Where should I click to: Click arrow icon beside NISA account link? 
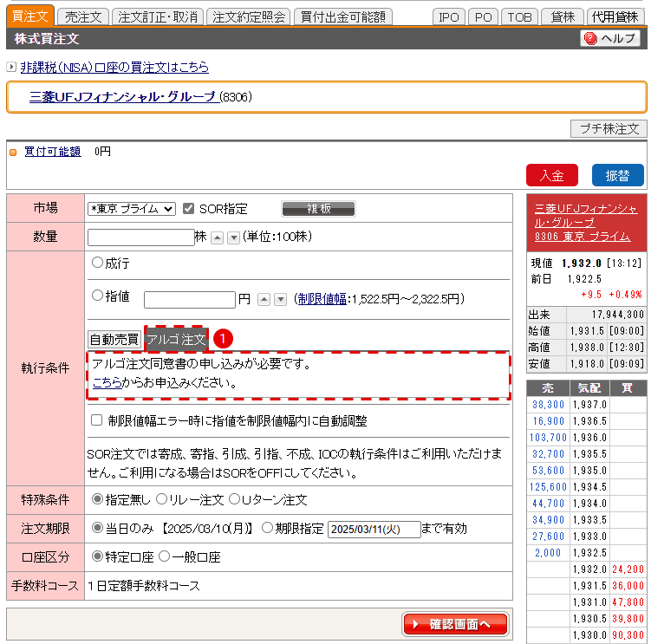coord(11,68)
